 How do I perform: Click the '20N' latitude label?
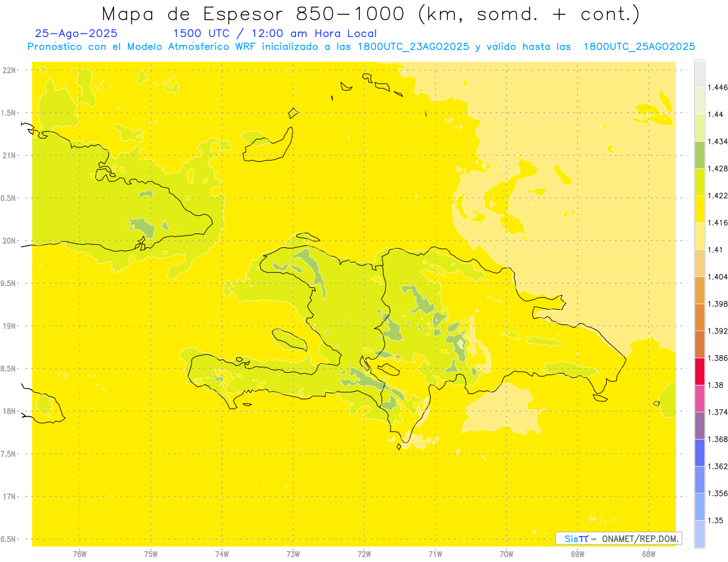tap(10, 241)
